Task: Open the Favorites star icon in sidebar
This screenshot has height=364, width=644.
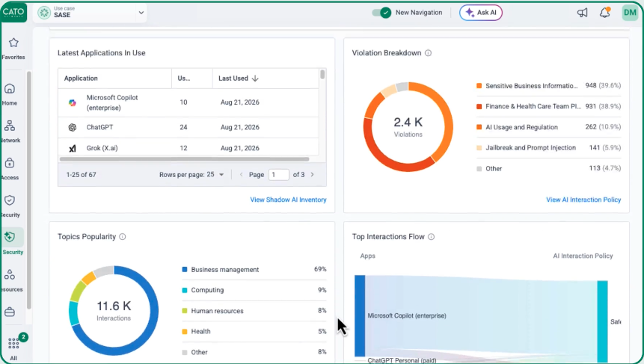Action: pyautogui.click(x=13, y=43)
